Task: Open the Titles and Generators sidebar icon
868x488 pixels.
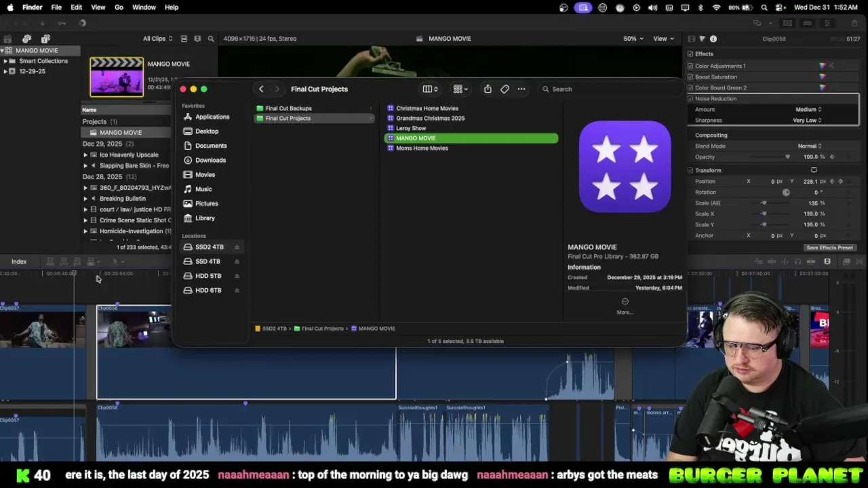Action: [45, 39]
